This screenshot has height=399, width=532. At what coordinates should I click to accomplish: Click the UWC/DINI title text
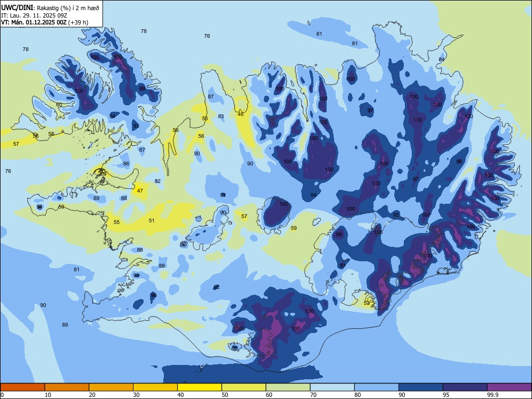tap(17, 7)
